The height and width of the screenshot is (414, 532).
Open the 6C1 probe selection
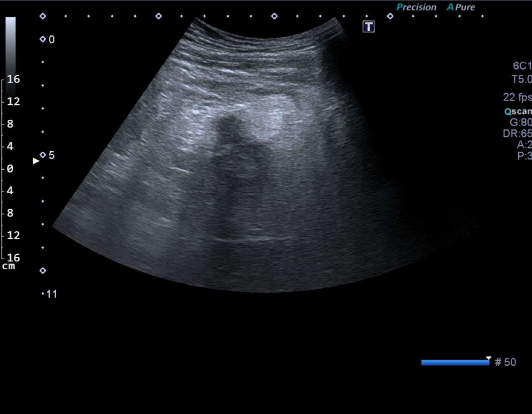(522, 66)
